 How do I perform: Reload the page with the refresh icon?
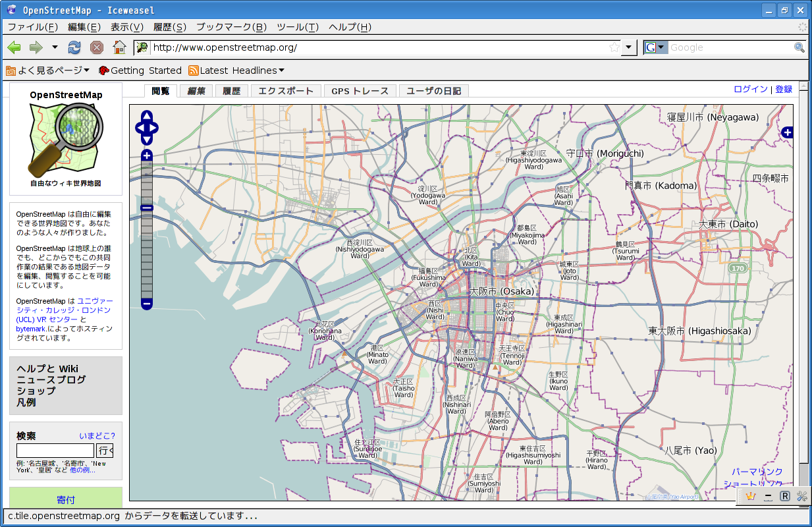pyautogui.click(x=74, y=47)
